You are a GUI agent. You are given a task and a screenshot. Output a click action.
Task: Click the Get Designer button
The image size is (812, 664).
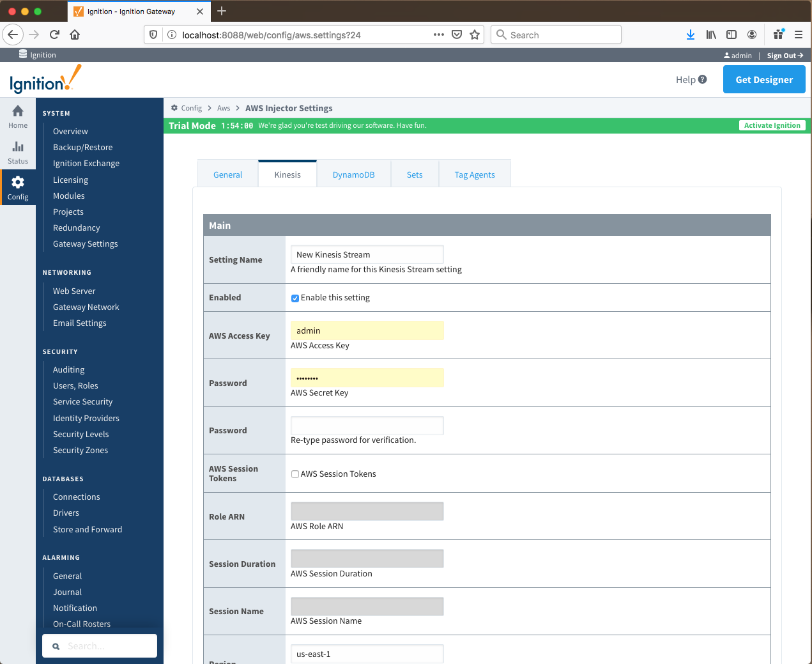click(x=764, y=80)
